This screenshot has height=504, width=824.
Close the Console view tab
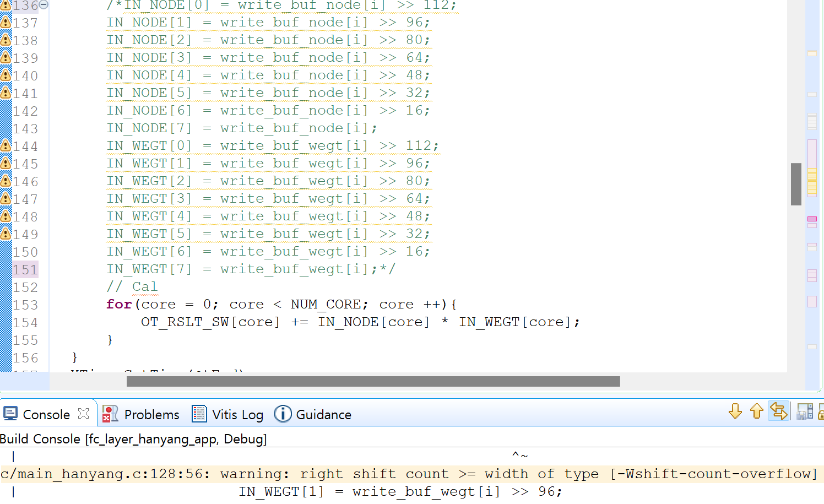click(x=84, y=414)
